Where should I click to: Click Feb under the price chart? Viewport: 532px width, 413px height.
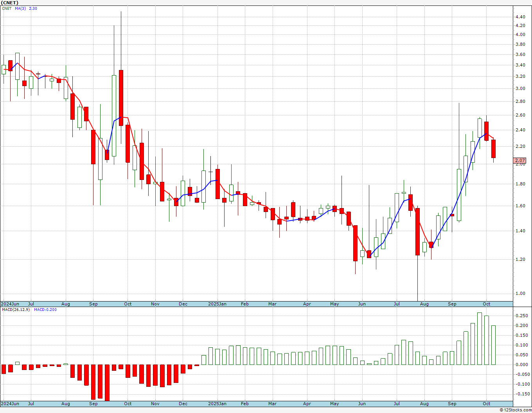coord(245,304)
